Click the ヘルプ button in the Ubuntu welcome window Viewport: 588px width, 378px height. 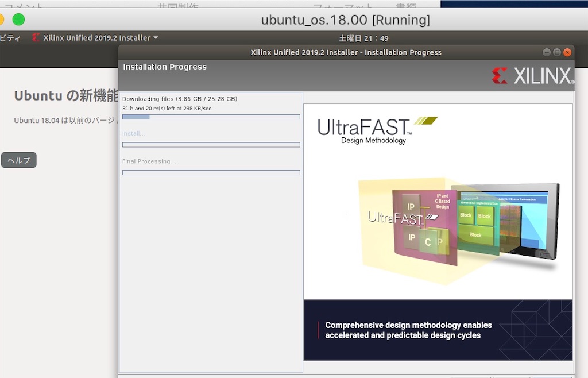coord(19,160)
